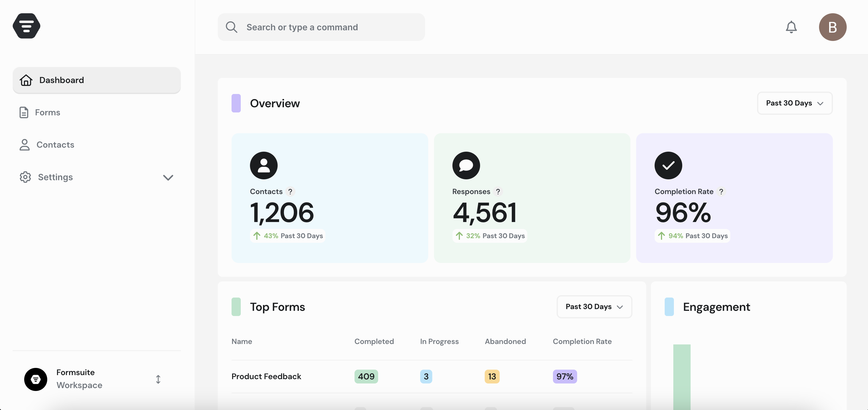
Task: Open the Forms page
Action: click(x=97, y=112)
